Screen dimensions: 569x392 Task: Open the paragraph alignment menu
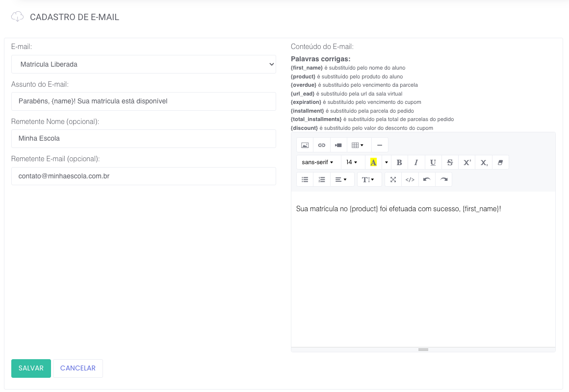click(341, 179)
